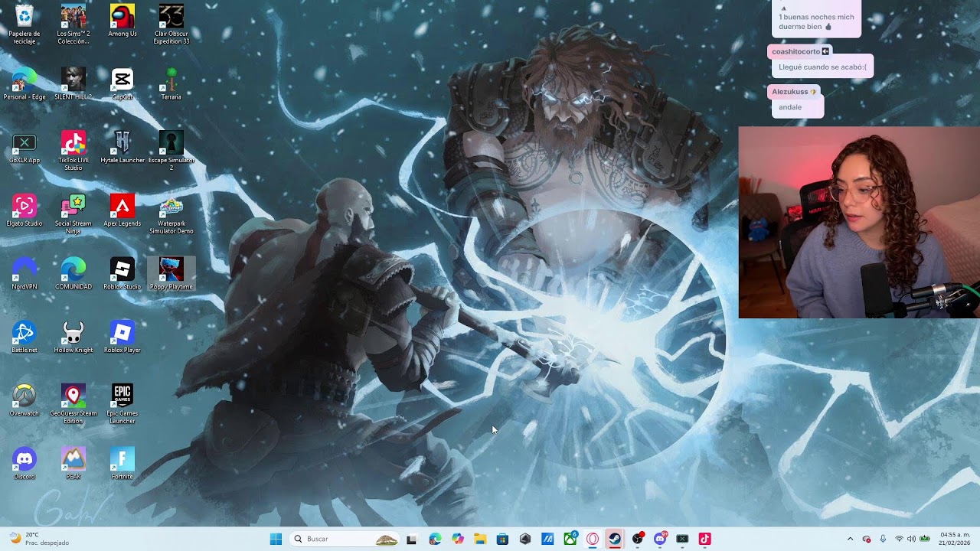The image size is (980, 551).
Task: Select the Roblox Player shortcut
Action: [x=122, y=337]
